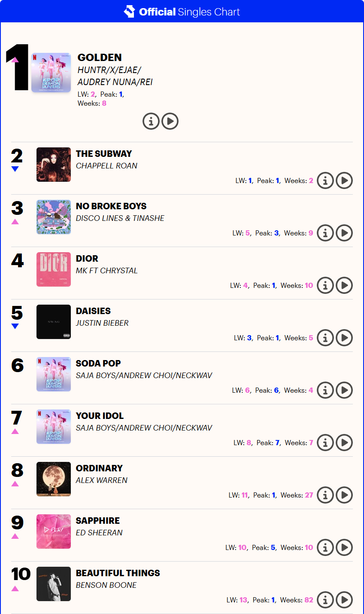The height and width of the screenshot is (614, 364).
Task: Play Soda Pop preview
Action: pyautogui.click(x=344, y=391)
